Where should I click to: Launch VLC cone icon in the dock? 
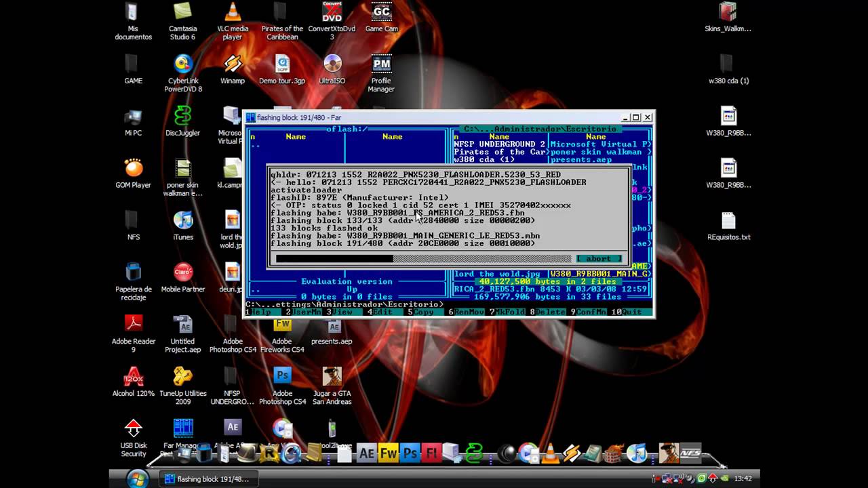point(550,453)
